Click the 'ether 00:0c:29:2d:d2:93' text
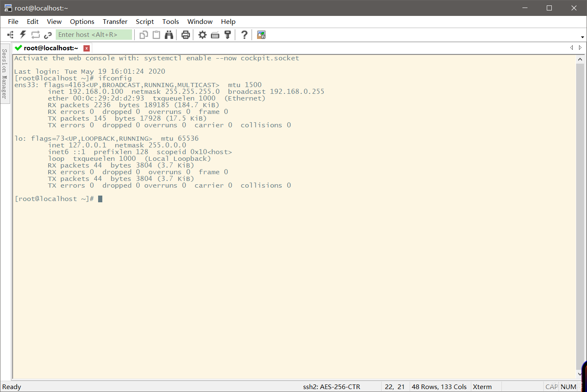587x392 pixels. 96,98
